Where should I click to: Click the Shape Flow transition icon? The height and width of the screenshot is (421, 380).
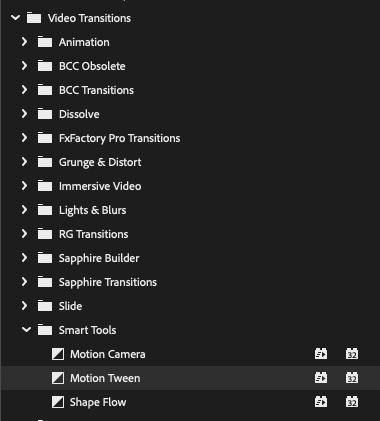tap(58, 402)
